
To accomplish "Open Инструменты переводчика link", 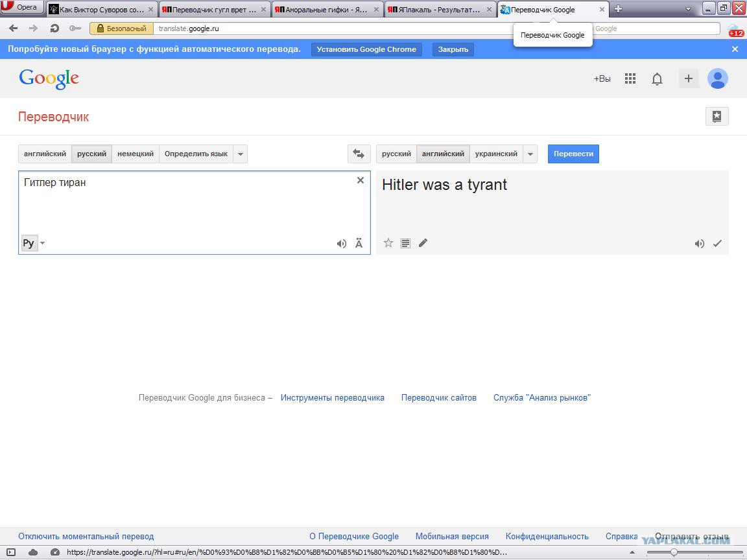I will 333,397.
